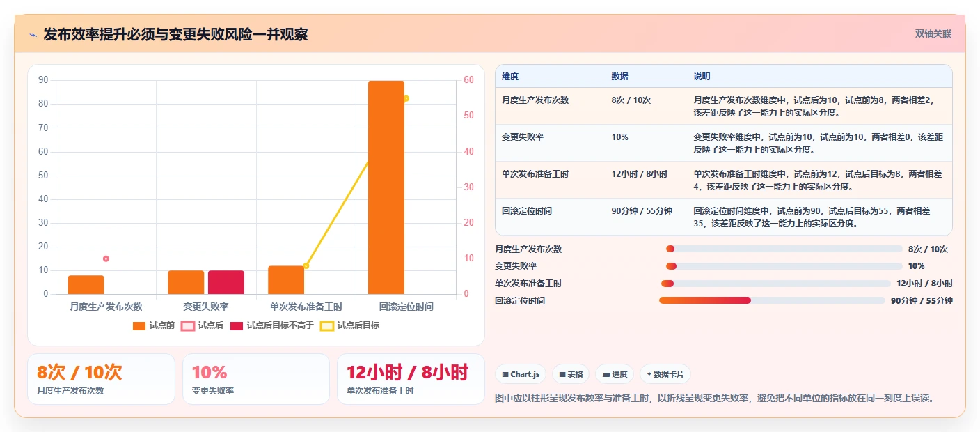This screenshot has height=432, width=980.
Task: Click the tall orange 回滚定位时间 bar
Action: [386, 187]
